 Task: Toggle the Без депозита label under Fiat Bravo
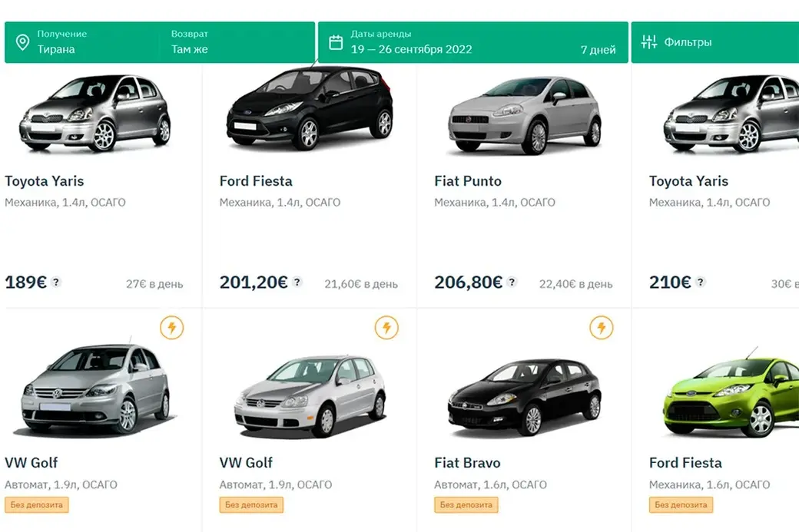point(466,505)
